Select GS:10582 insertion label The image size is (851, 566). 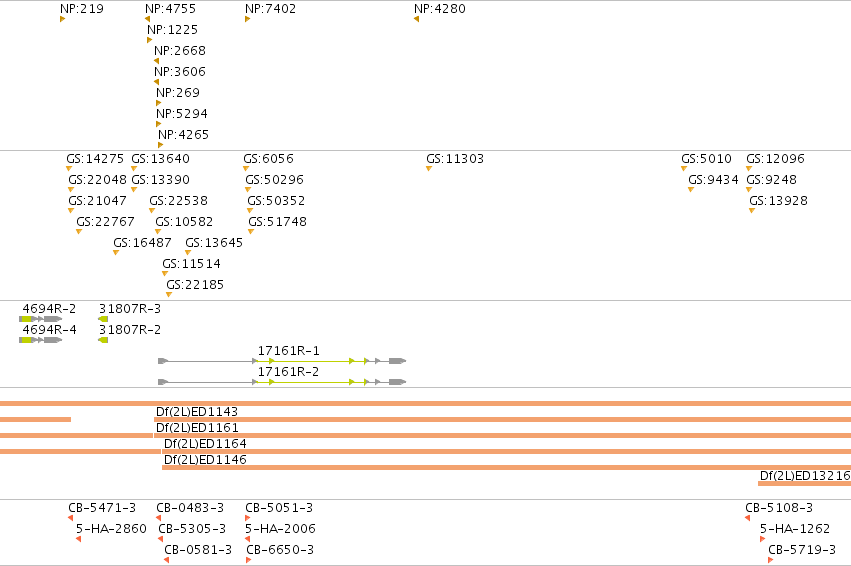184,222
